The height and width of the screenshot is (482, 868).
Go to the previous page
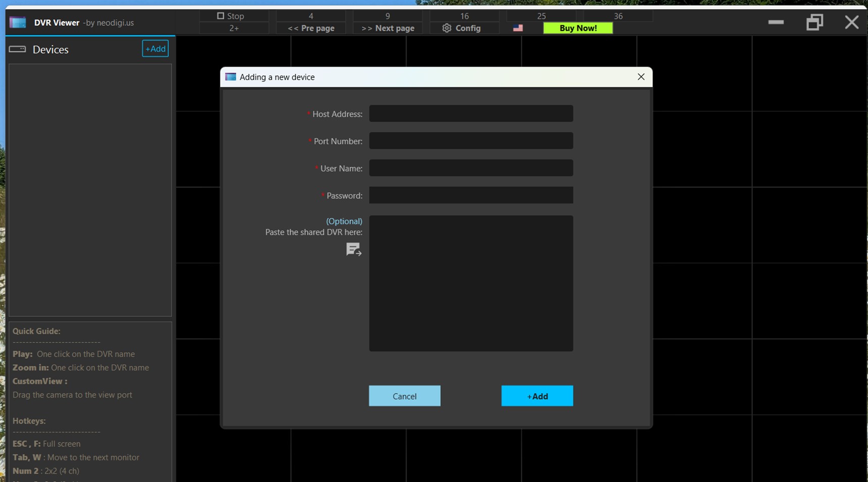point(311,28)
